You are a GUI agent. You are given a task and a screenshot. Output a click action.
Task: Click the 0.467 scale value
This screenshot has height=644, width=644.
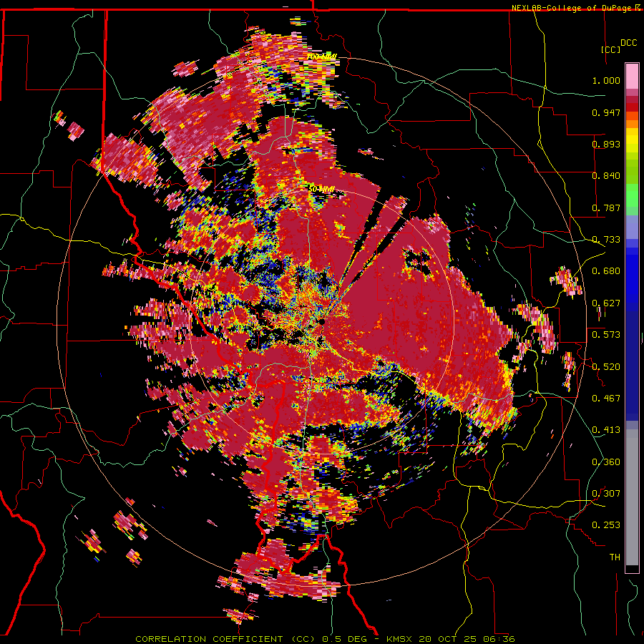(606, 399)
